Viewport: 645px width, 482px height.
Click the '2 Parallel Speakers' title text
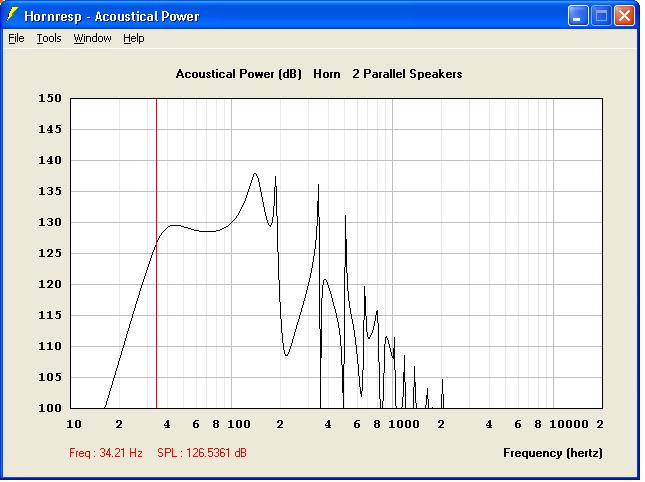407,74
